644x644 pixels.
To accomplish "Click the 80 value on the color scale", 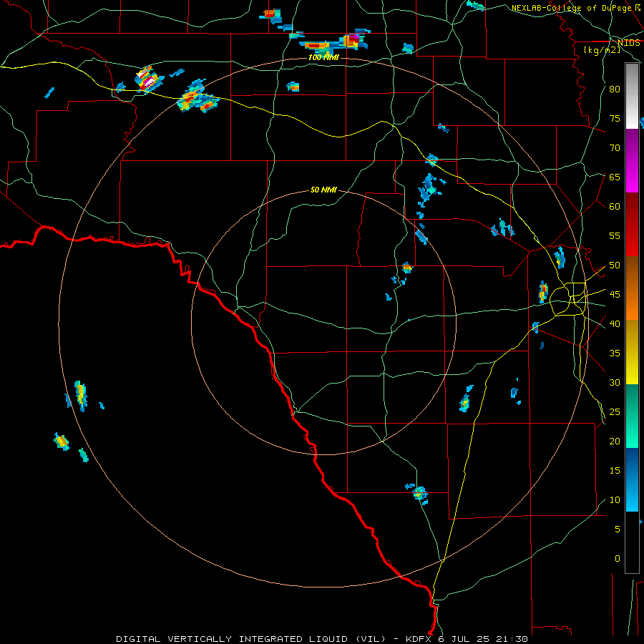I will tap(615, 89).
